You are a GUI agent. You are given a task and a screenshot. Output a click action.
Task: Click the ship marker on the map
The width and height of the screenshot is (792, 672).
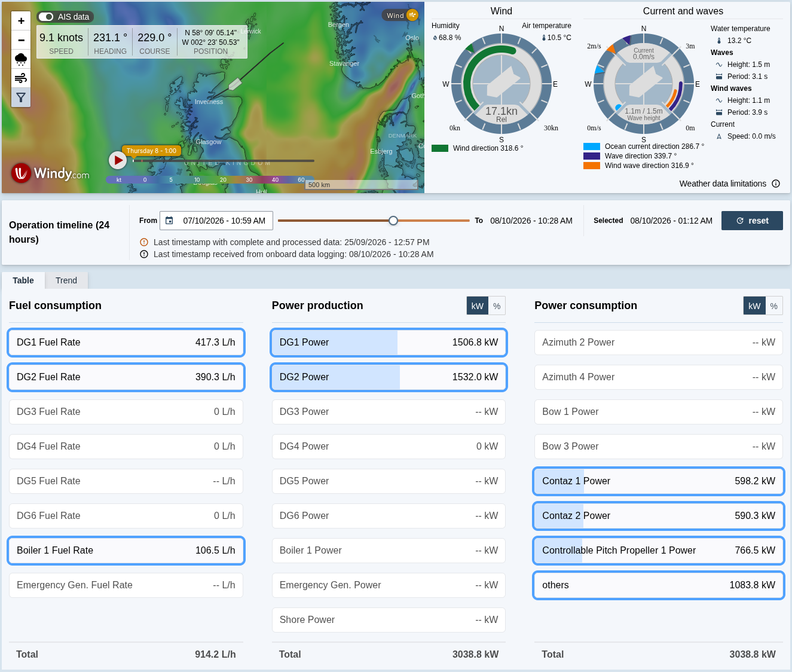click(235, 84)
